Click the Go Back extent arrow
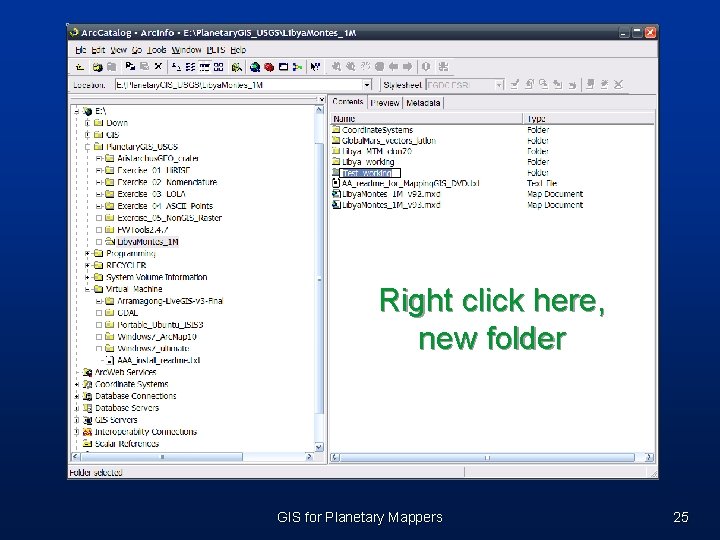This screenshot has height=540, width=720. click(x=394, y=67)
